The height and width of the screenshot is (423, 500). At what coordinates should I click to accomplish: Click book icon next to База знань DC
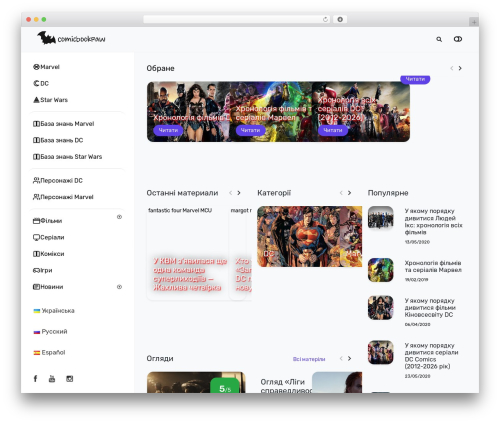click(x=36, y=140)
